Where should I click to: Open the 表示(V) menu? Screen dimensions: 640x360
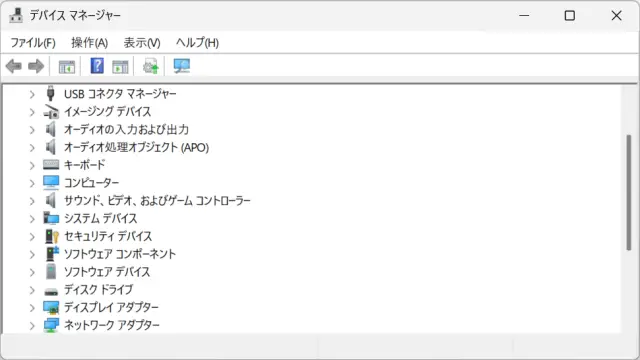(x=142, y=42)
